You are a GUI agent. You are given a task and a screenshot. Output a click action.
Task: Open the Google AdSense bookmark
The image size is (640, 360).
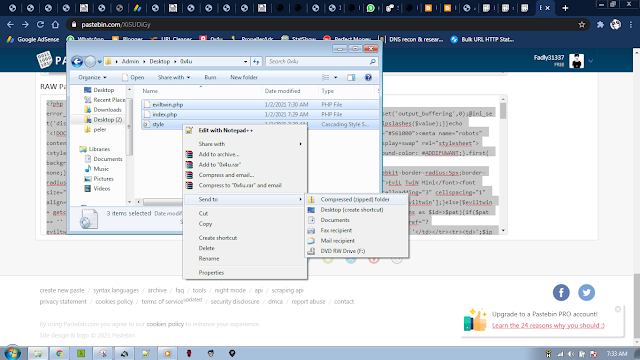[33, 40]
